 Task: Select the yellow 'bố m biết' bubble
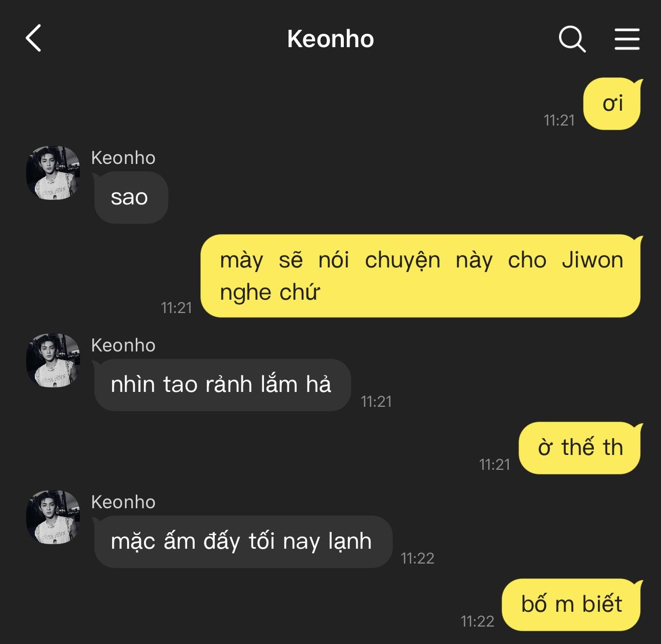[572, 605]
